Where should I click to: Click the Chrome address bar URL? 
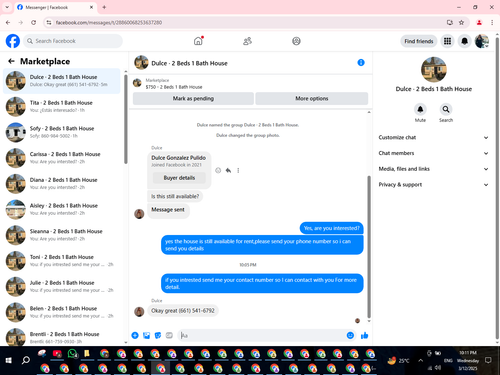click(x=109, y=22)
